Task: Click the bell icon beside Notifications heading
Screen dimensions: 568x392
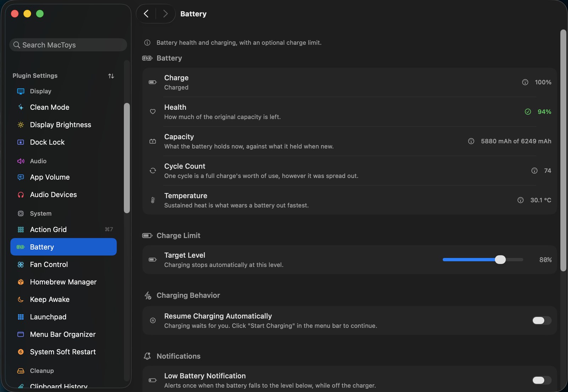Action: (147, 356)
